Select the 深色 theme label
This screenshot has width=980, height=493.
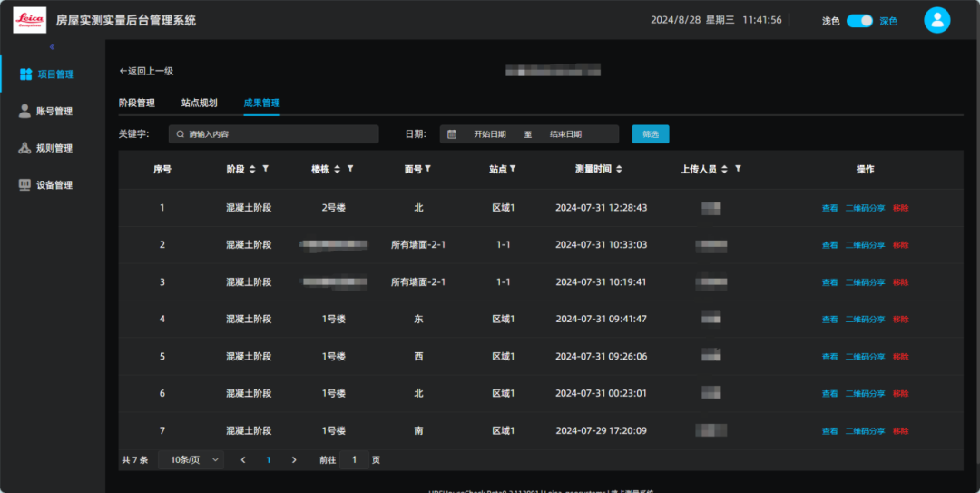(x=888, y=21)
